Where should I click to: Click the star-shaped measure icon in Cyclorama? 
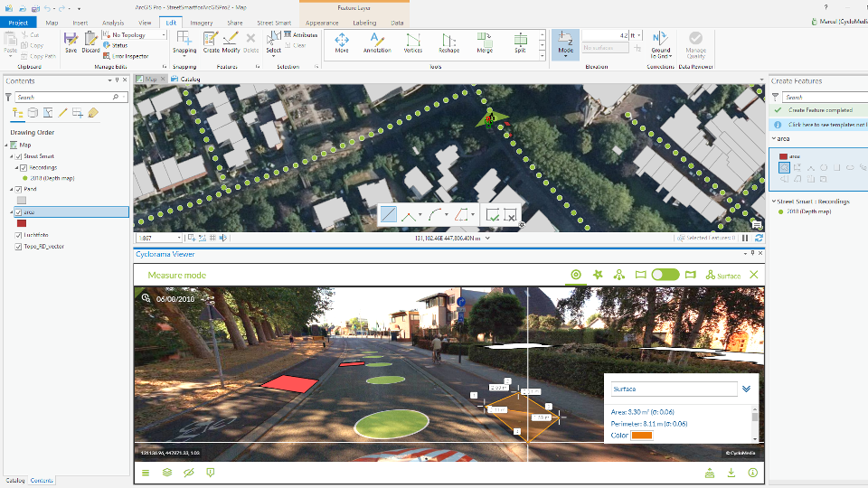598,275
